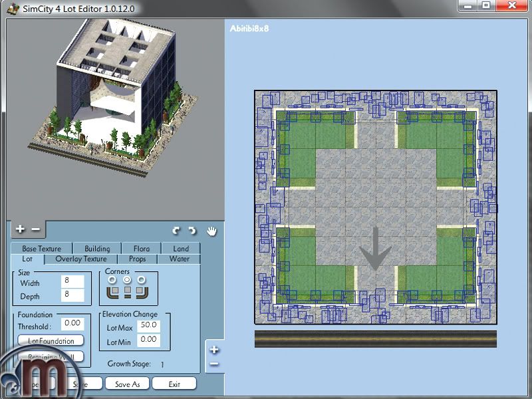532x399 pixels.
Task: Click the Threshold label text
Action: (35, 327)
